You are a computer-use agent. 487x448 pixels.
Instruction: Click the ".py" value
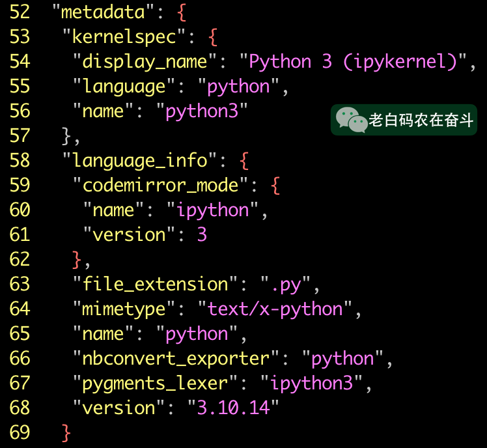coord(285,285)
